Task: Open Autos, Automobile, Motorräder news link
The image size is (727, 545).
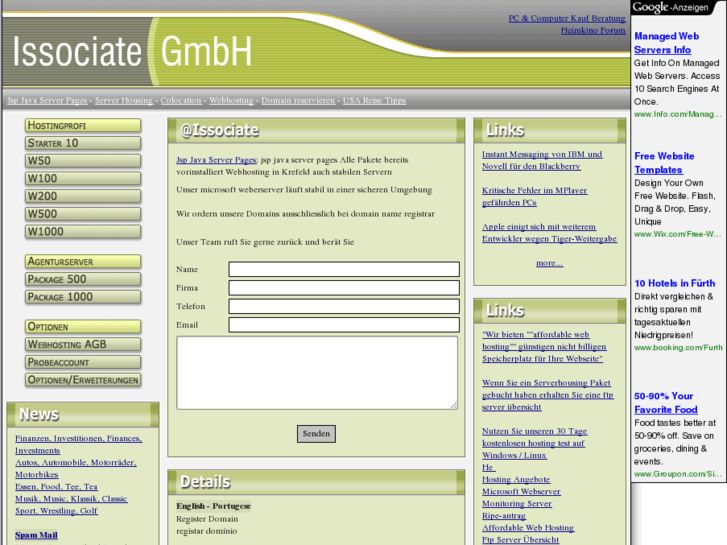Action: 76,468
